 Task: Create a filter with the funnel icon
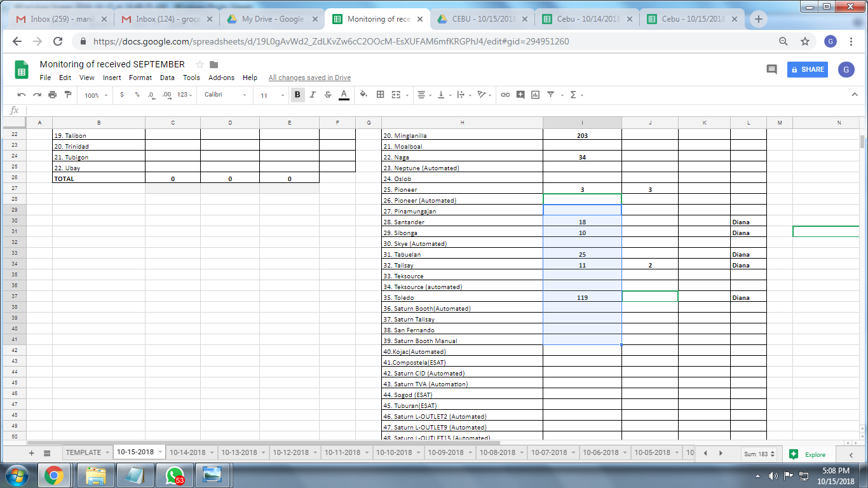pos(551,95)
